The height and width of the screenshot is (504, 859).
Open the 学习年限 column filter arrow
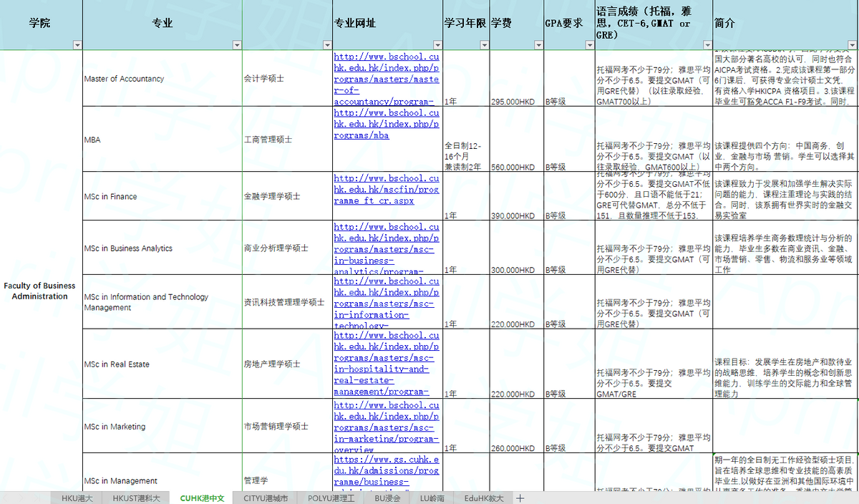pyautogui.click(x=484, y=45)
